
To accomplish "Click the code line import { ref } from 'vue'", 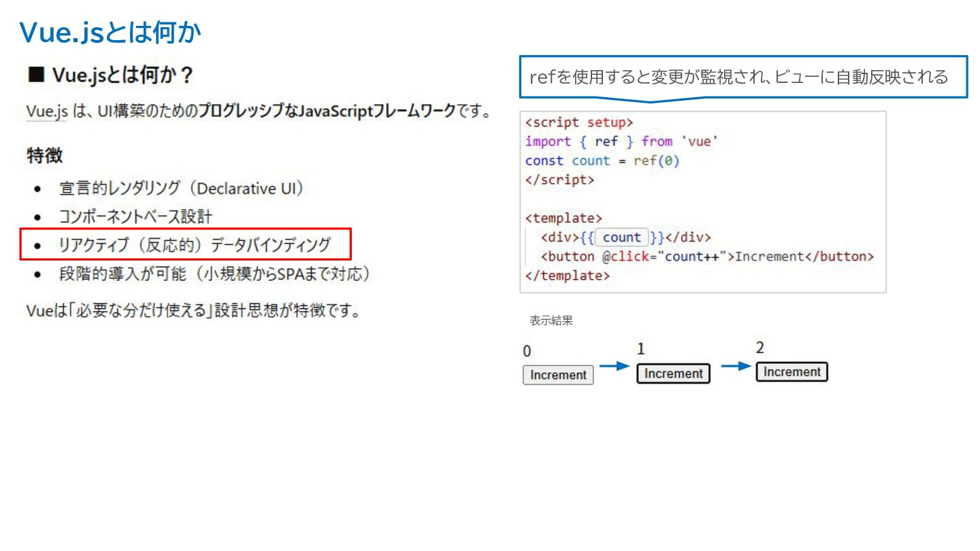I will [622, 141].
